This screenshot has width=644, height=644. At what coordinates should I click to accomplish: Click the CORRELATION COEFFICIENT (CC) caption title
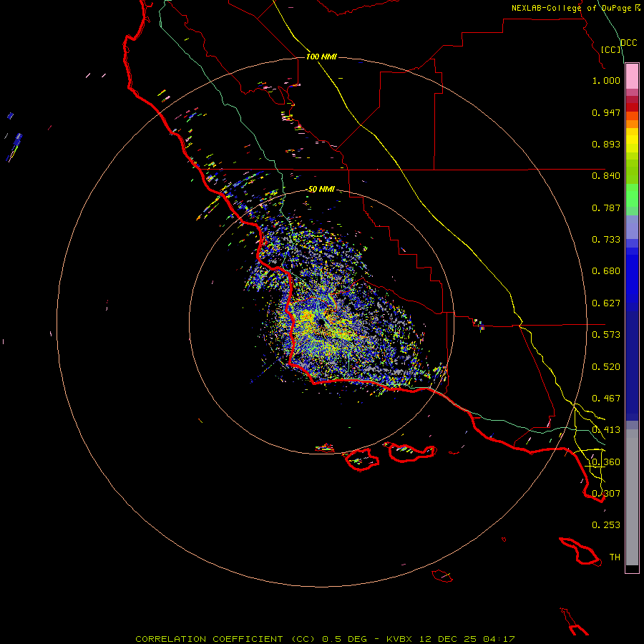[225, 639]
